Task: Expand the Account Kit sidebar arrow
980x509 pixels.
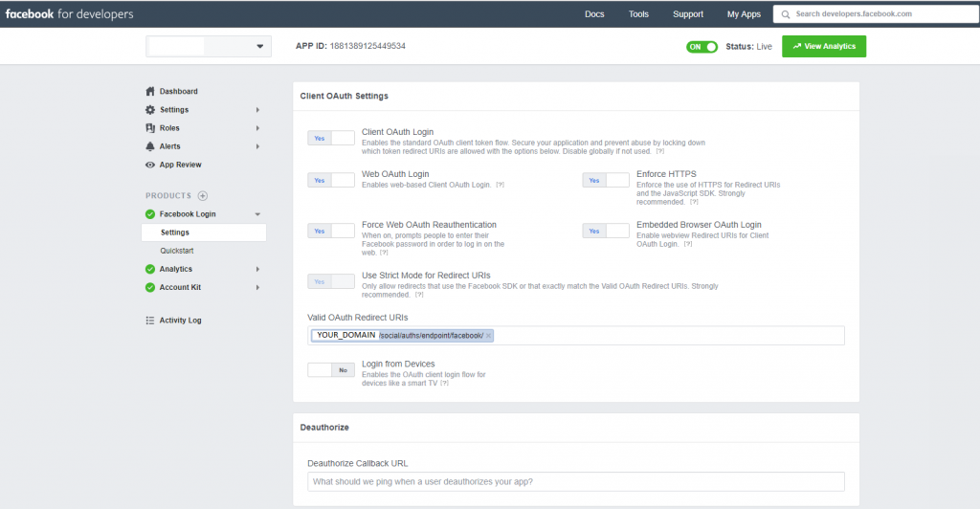Action: [x=257, y=287]
